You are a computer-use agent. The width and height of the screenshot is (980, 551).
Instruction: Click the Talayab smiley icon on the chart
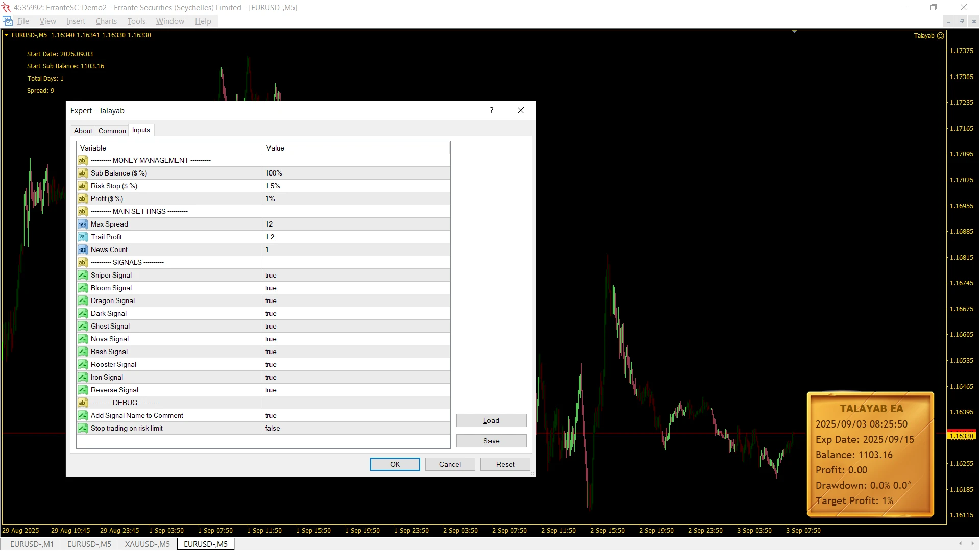click(x=940, y=36)
